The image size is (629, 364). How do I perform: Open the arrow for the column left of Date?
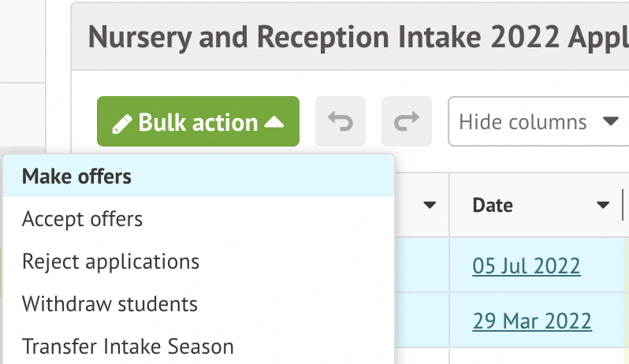tap(430, 206)
